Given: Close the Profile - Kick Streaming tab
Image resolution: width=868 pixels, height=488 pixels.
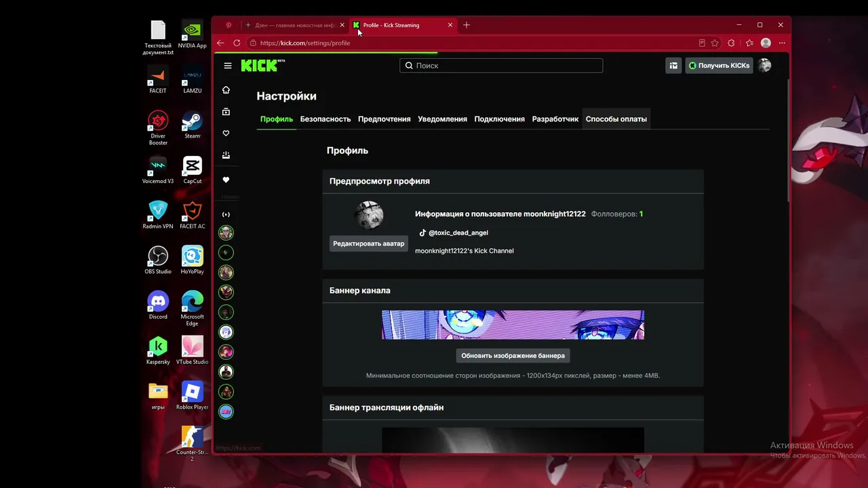Looking at the screenshot, I should point(450,25).
